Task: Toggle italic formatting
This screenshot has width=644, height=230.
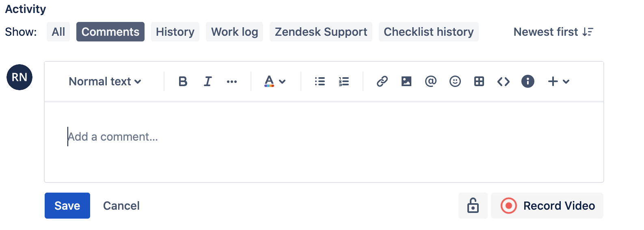Action: point(207,82)
